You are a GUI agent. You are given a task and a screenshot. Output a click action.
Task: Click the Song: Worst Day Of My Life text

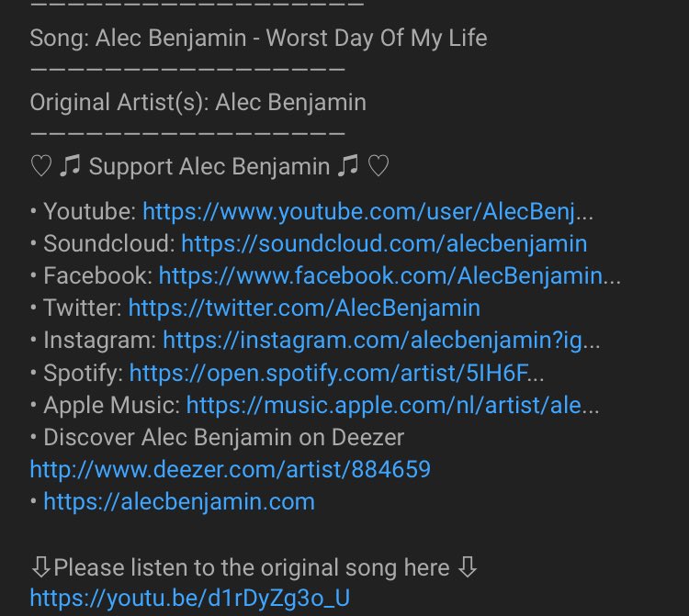tap(258, 39)
